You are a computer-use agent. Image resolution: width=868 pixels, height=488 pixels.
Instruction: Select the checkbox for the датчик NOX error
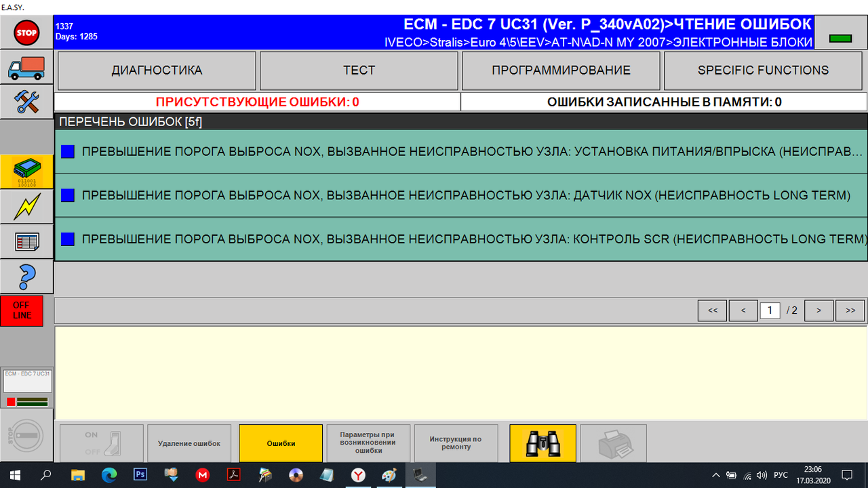(x=67, y=195)
